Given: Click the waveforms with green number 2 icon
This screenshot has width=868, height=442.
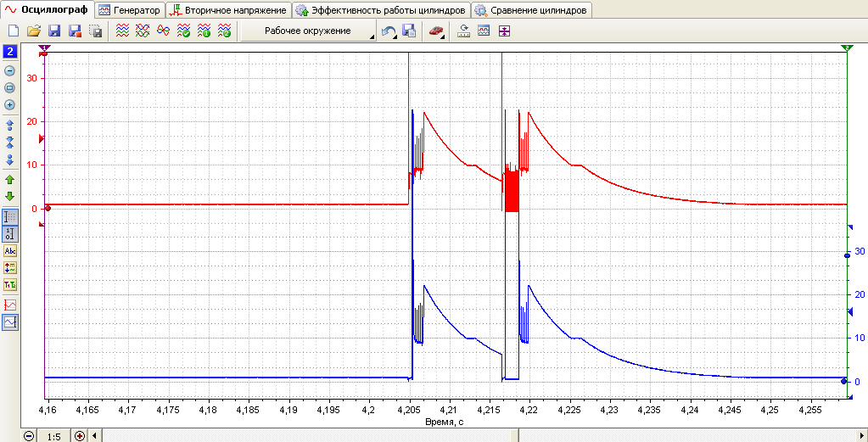Looking at the screenshot, I should [x=224, y=31].
